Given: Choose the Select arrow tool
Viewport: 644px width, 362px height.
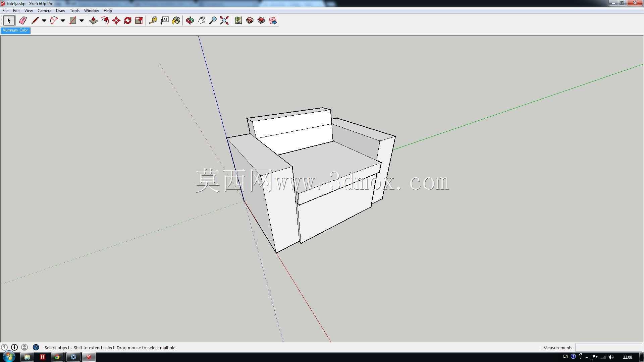Looking at the screenshot, I should tap(9, 21).
